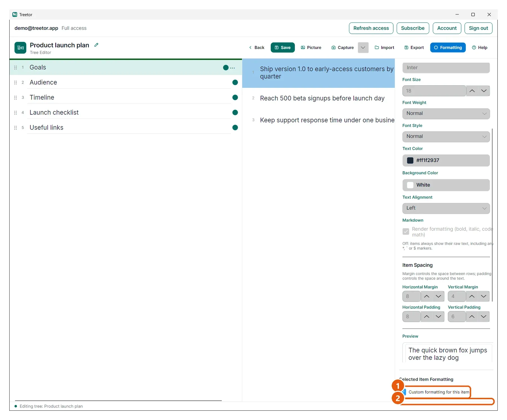Click the Refresh access button
The height and width of the screenshot is (420, 507).
371,28
